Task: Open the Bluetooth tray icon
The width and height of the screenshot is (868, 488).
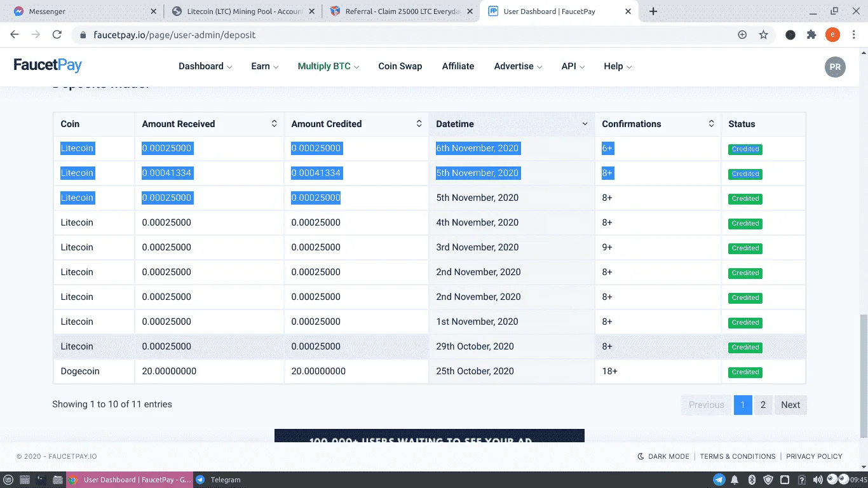Action: click(x=751, y=480)
